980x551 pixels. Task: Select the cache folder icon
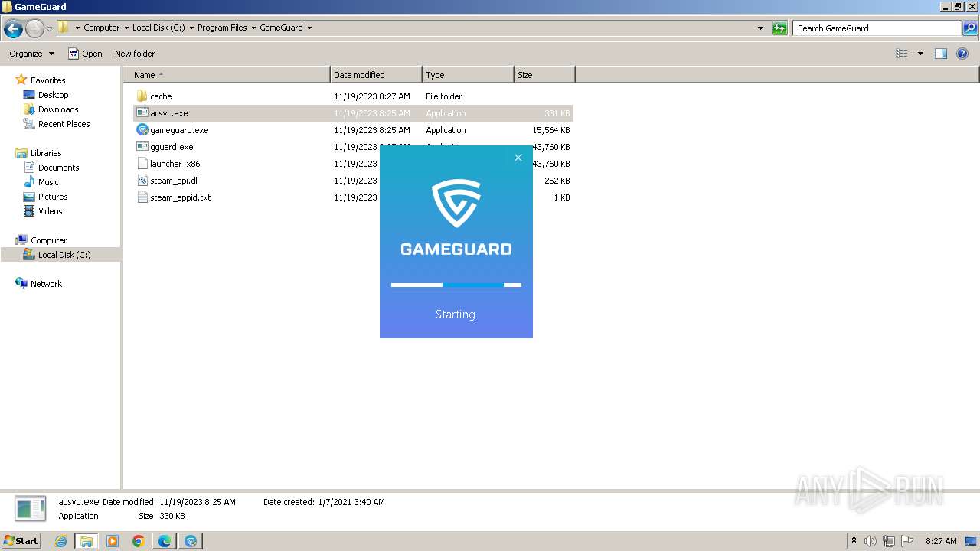142,96
